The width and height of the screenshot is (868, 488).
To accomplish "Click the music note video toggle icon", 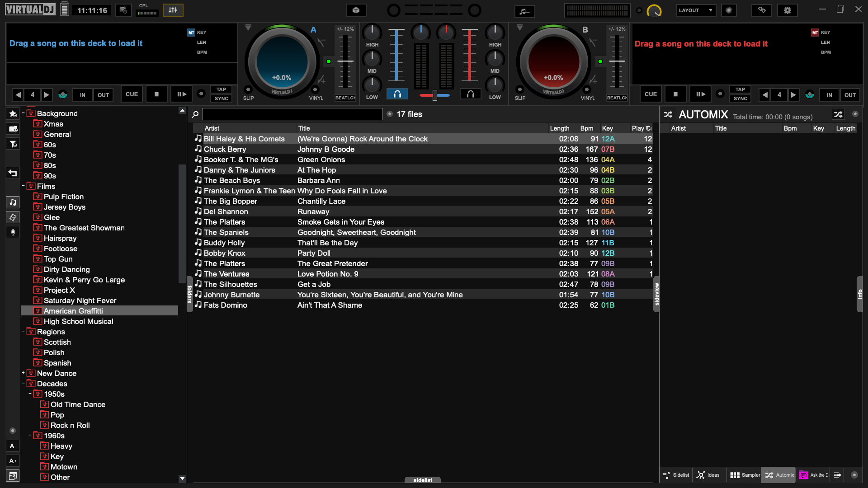I will (x=524, y=11).
